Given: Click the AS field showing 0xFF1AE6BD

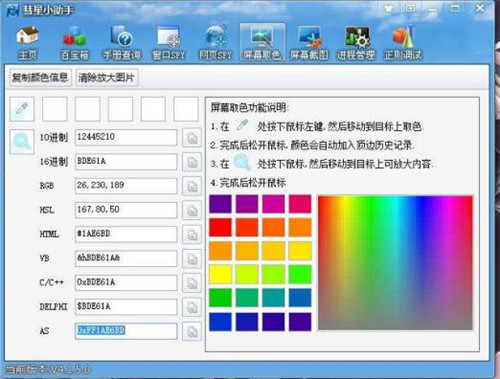Looking at the screenshot, I should pos(126,331).
